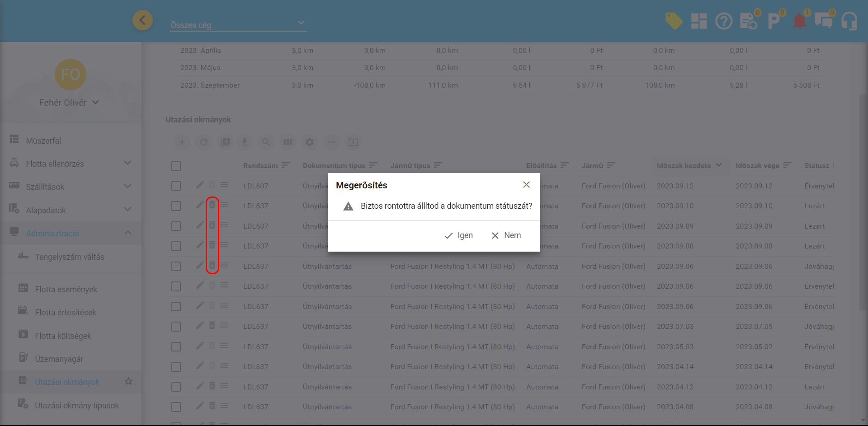Open the dashboard tiles icon in header

point(698,21)
